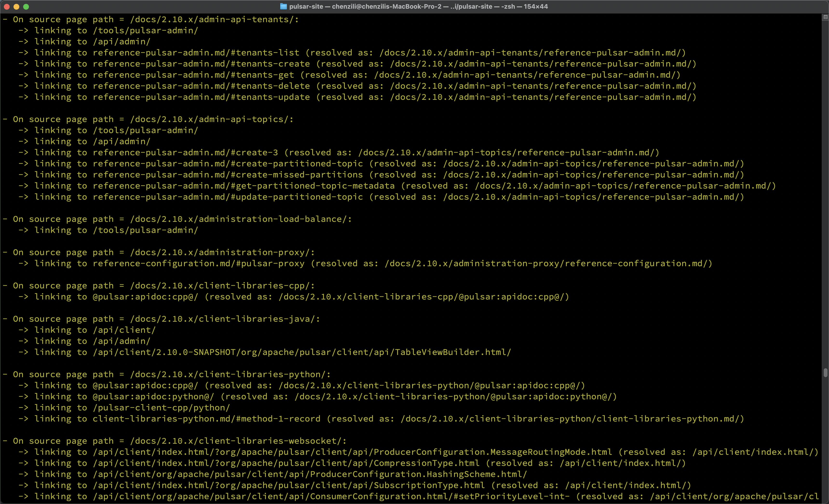Click the green zoom window button
The height and width of the screenshot is (504, 829).
26,7
